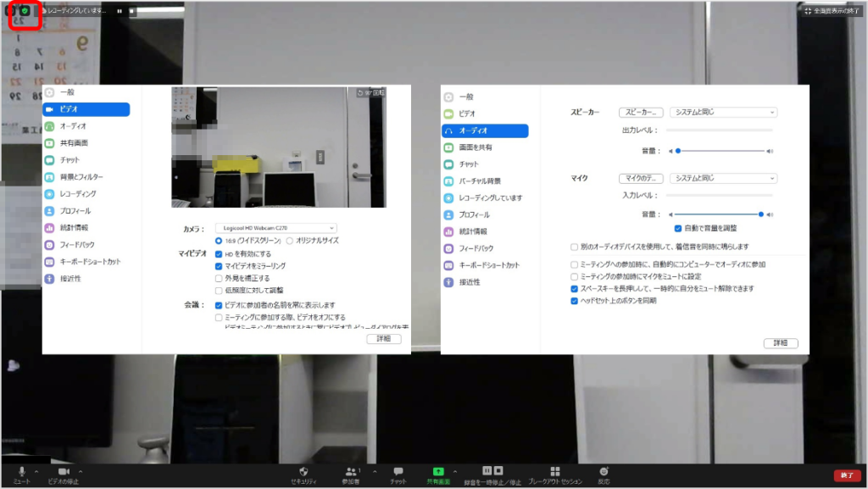
Task: Open the Breakout Sessions grid icon
Action: coord(555,471)
